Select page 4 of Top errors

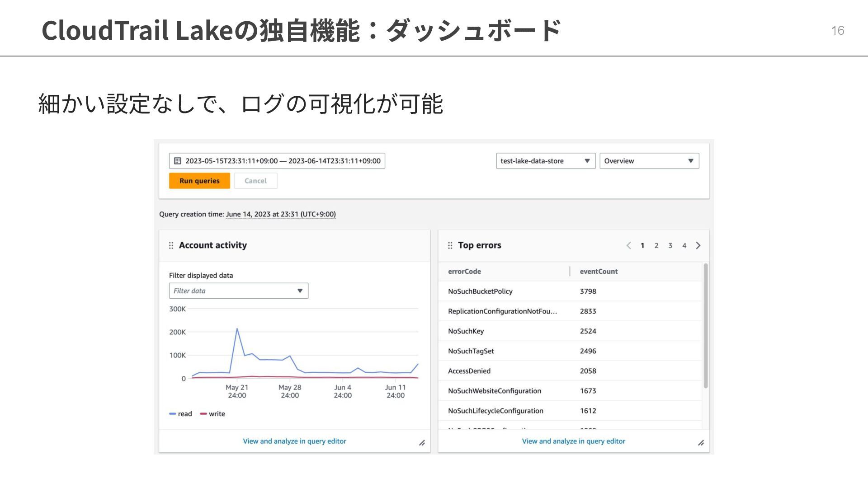(x=684, y=245)
